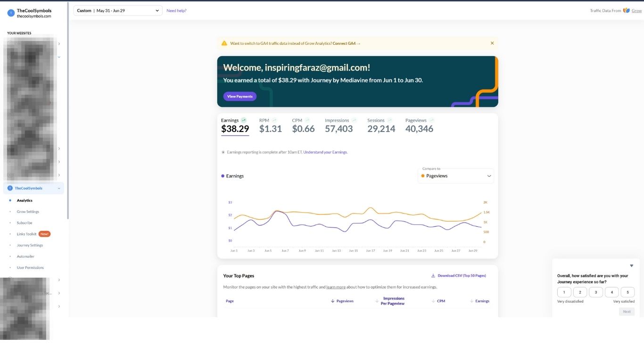Viewport: 644px width, 362px height.
Task: Dismiss the GA4 banner with the X icon
Action: point(492,43)
